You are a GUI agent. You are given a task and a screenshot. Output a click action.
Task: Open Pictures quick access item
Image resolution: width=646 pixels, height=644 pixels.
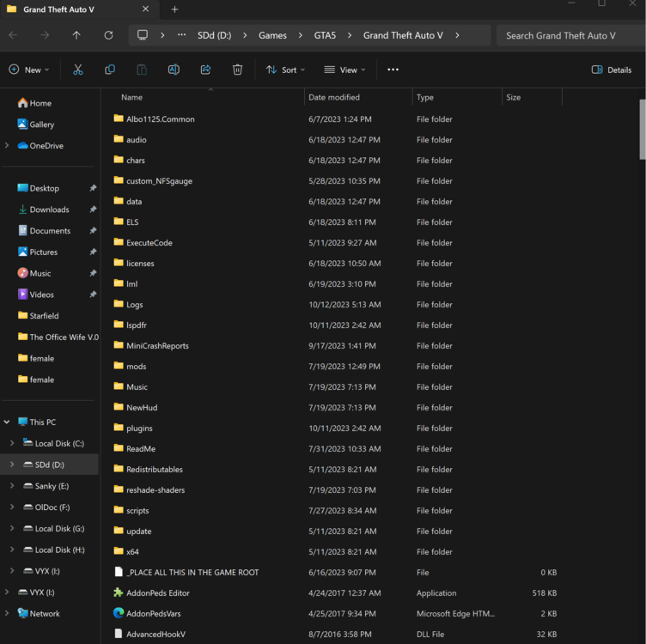[38, 252]
